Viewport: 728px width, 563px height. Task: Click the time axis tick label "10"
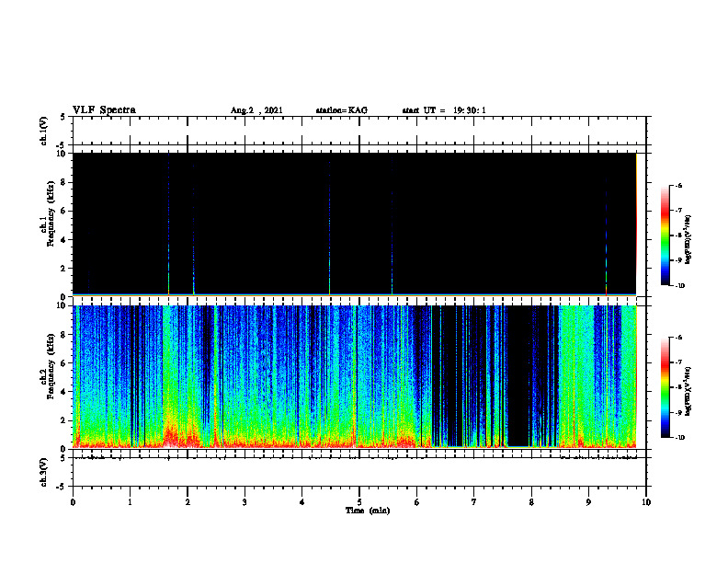tap(646, 502)
